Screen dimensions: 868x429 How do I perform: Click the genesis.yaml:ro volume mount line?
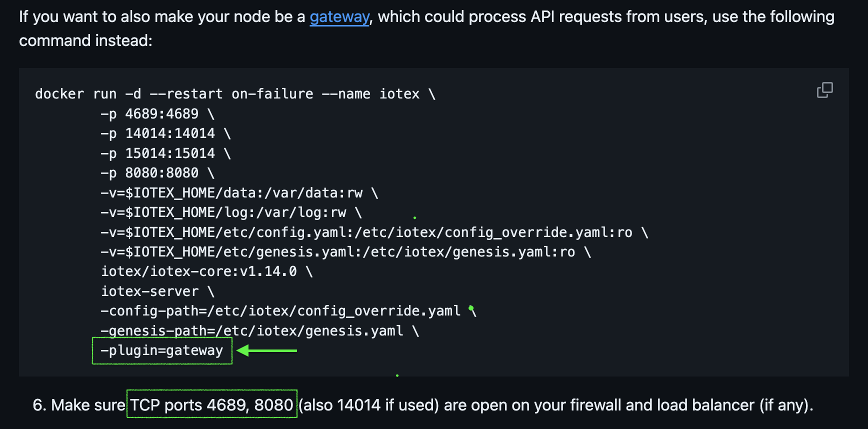pos(345,252)
